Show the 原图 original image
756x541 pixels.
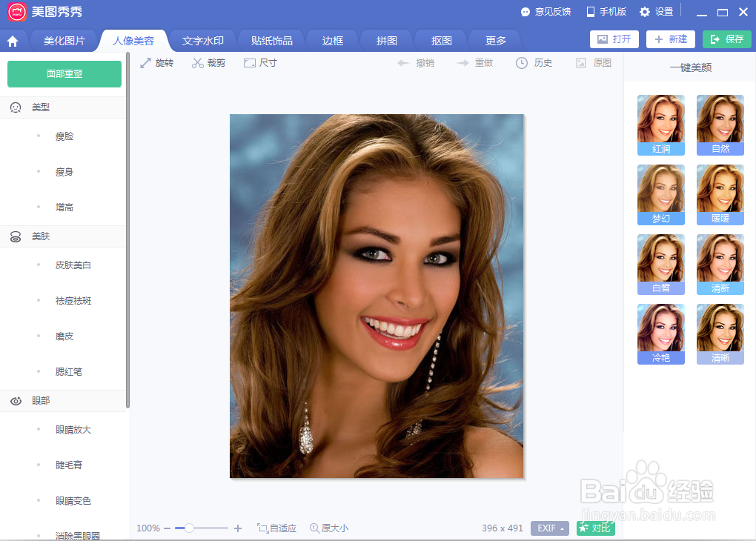594,63
